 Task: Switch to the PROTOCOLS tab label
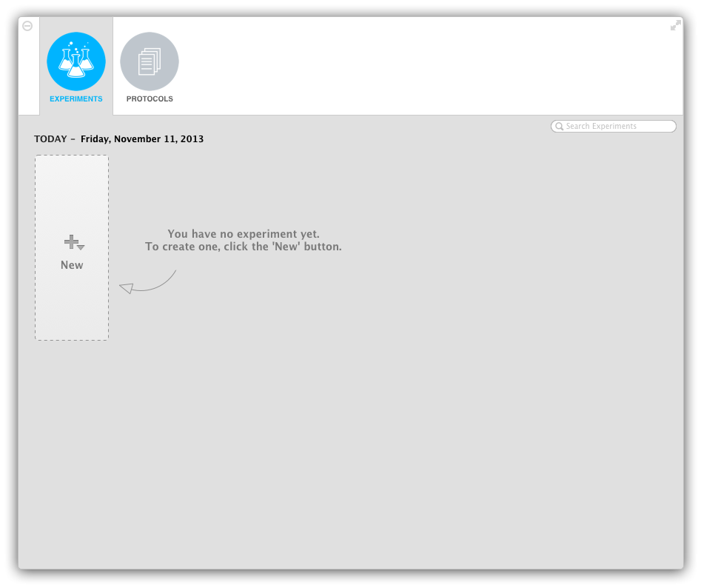click(150, 98)
